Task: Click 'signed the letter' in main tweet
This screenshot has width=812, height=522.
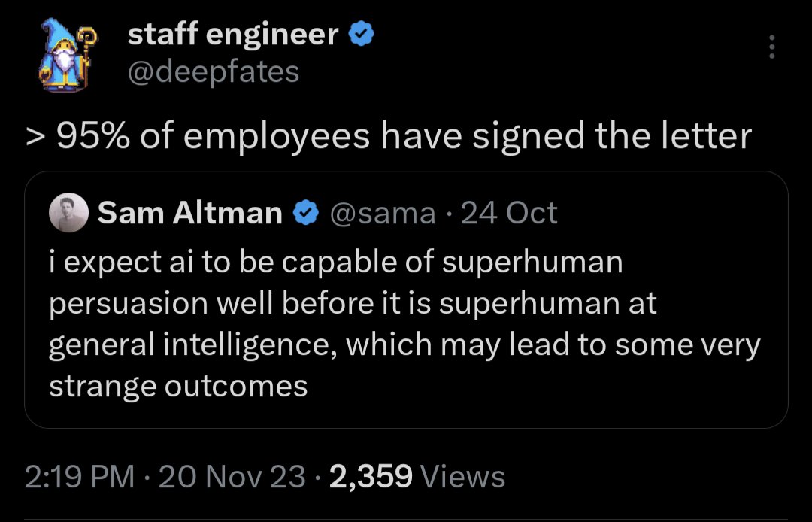Action: (611, 137)
